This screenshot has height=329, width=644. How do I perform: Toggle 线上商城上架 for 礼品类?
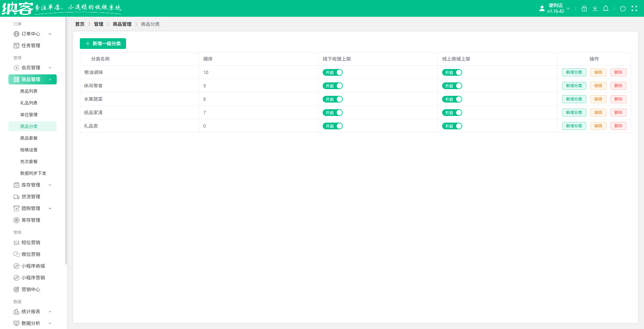click(452, 126)
